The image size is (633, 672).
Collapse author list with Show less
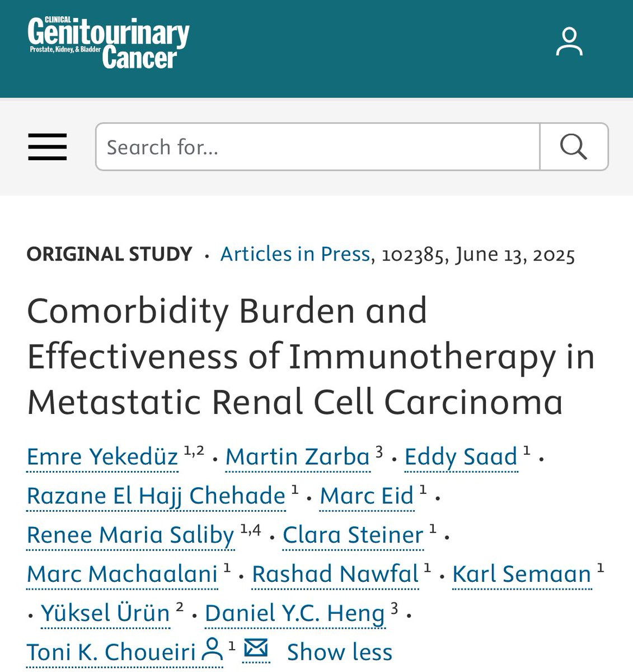point(340,652)
